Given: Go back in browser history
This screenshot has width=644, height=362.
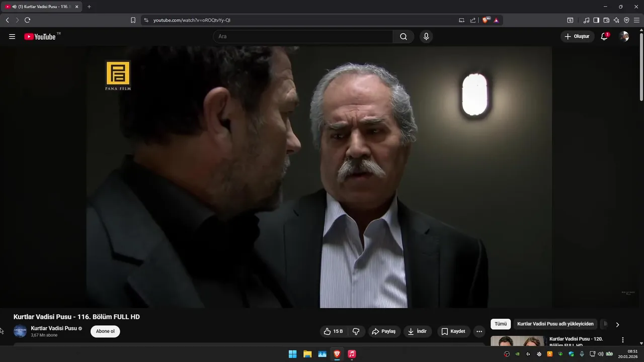Looking at the screenshot, I should coord(7,20).
